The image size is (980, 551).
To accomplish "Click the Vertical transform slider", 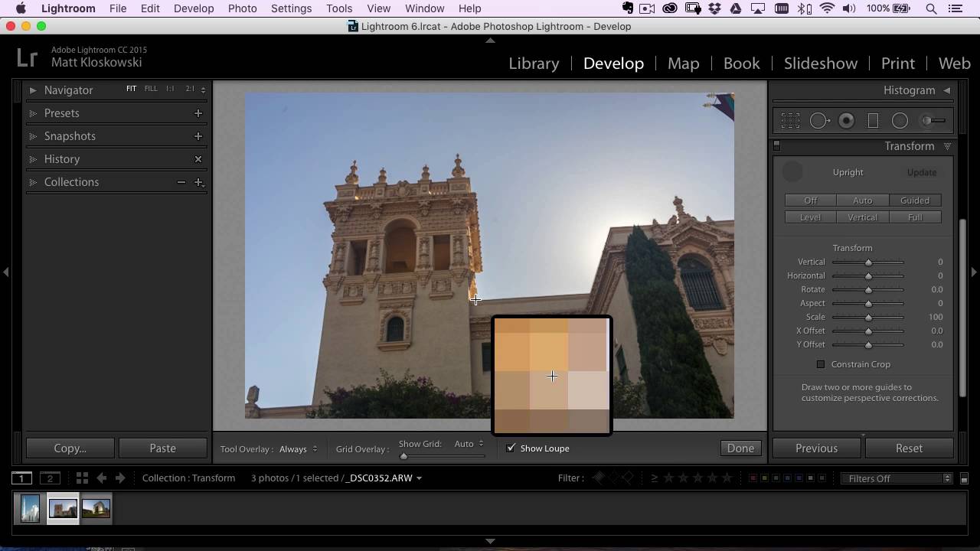I will 868,262.
